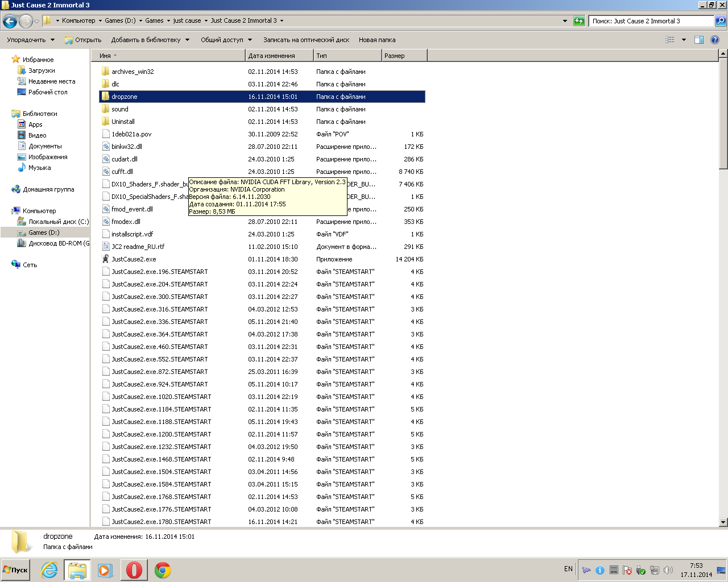Image resolution: width=728 pixels, height=582 pixels.
Task: Open Недавние места in sidebar
Action: 51,81
